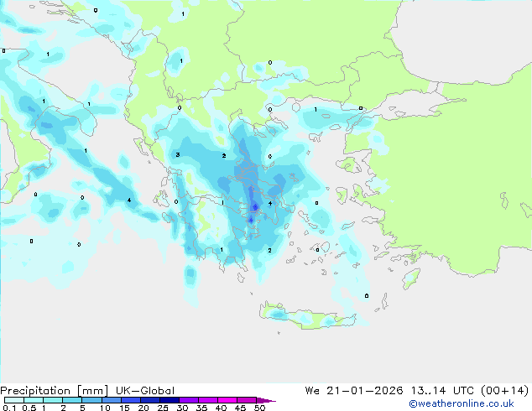Click the '50' legend scale label
This screenshot has height=411, width=532.
259,408
